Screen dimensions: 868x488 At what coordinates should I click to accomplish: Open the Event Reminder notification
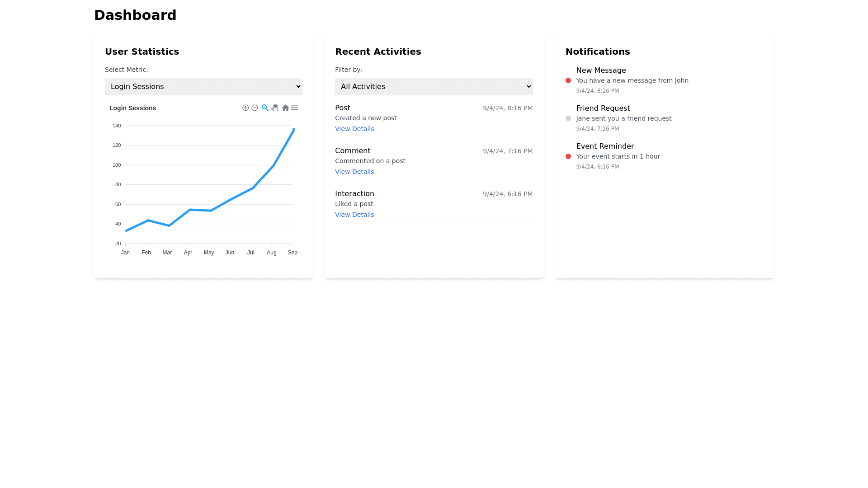coord(605,146)
